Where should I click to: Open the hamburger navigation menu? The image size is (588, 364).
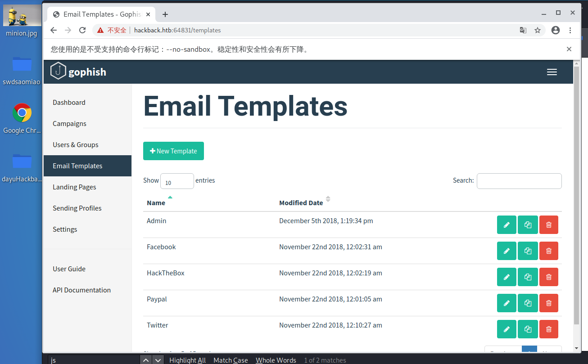[x=552, y=72]
